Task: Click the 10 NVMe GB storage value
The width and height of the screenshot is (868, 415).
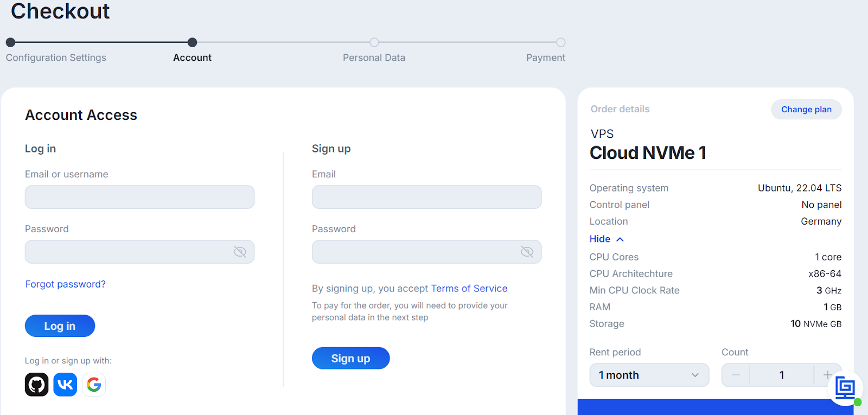Action: coord(816,324)
